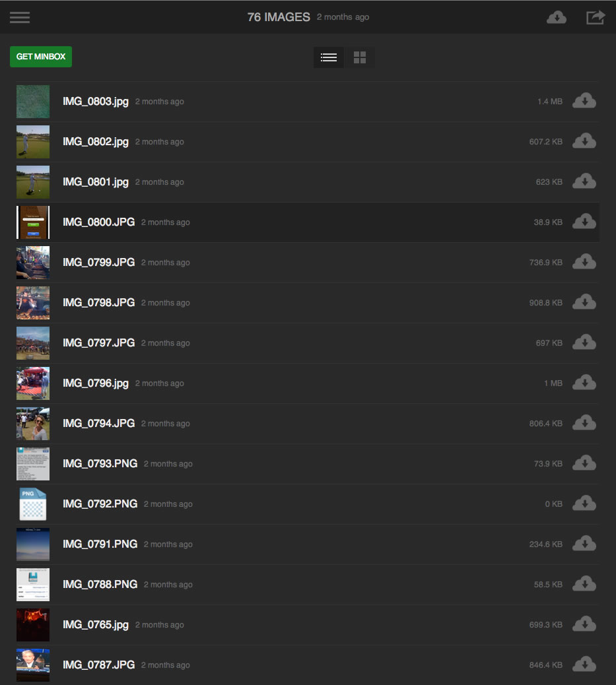This screenshot has width=616, height=685.
Task: Click the GET MINBOX button
Action: [x=41, y=57]
